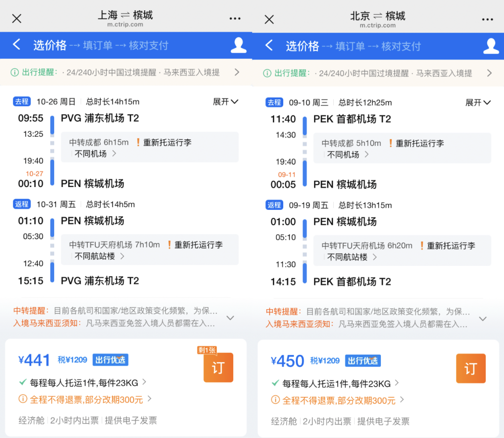Screen dimensions: 504x438
Task: Close the 北京⇌槟城 page with the X icon
Action: click(x=269, y=19)
